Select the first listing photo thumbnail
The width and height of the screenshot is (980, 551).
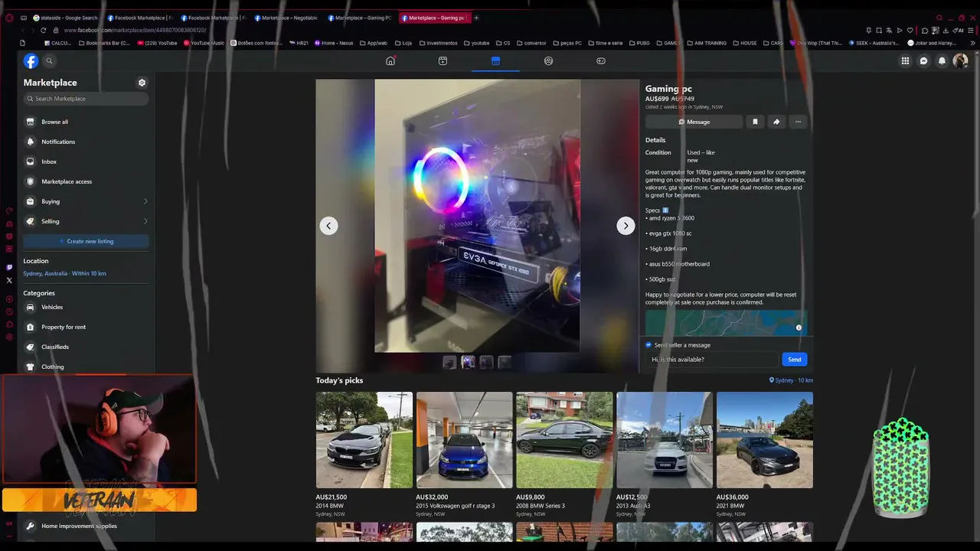[x=449, y=362]
